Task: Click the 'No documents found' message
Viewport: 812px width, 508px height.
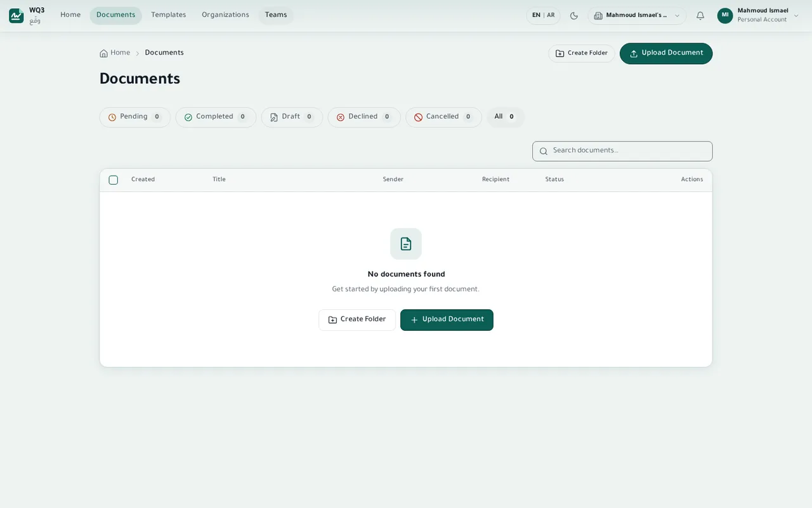Action: click(406, 275)
